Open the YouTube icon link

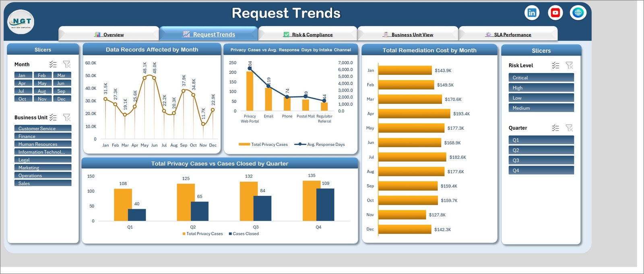coord(555,13)
